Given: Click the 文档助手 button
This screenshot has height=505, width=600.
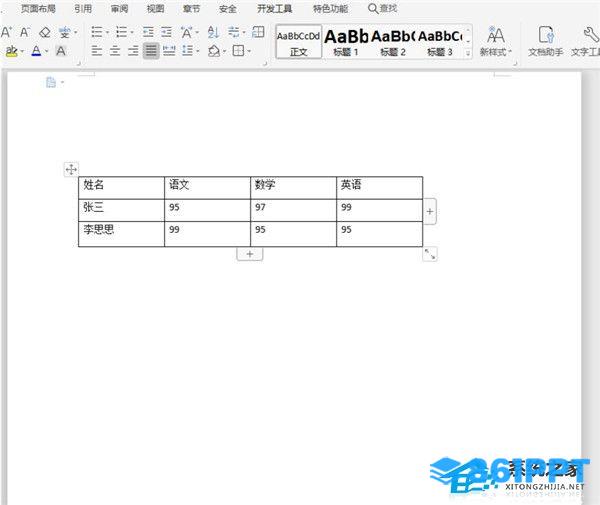Looking at the screenshot, I should [546, 41].
